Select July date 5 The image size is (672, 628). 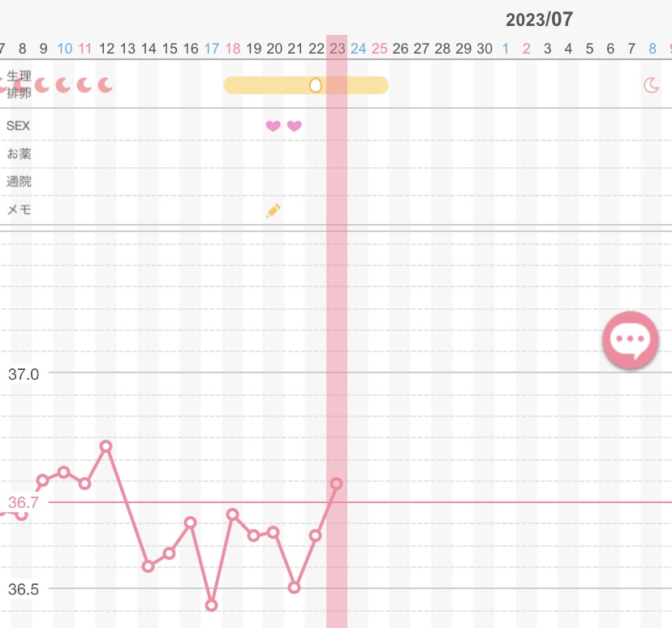coord(589,49)
